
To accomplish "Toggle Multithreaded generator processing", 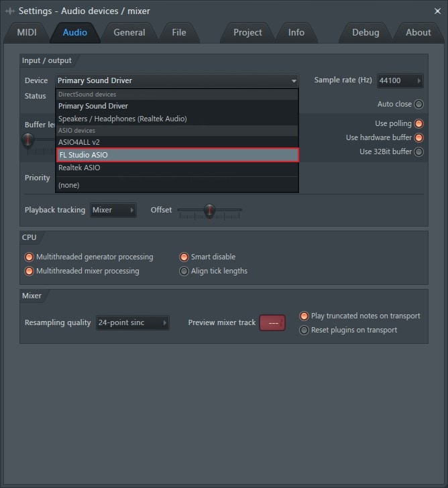I will point(30,257).
